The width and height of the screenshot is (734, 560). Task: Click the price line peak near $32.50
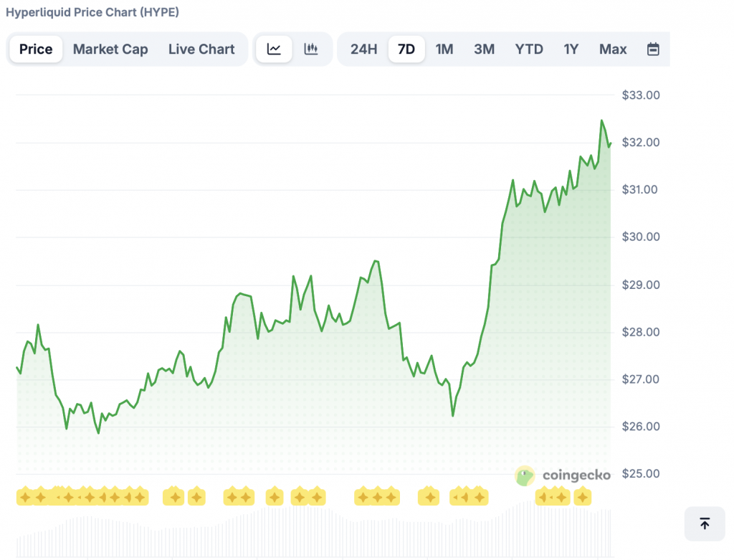(601, 120)
